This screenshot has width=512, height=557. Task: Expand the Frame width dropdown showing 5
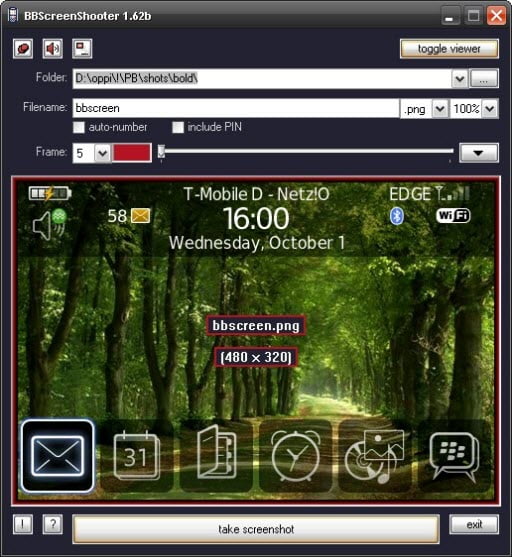pos(102,153)
